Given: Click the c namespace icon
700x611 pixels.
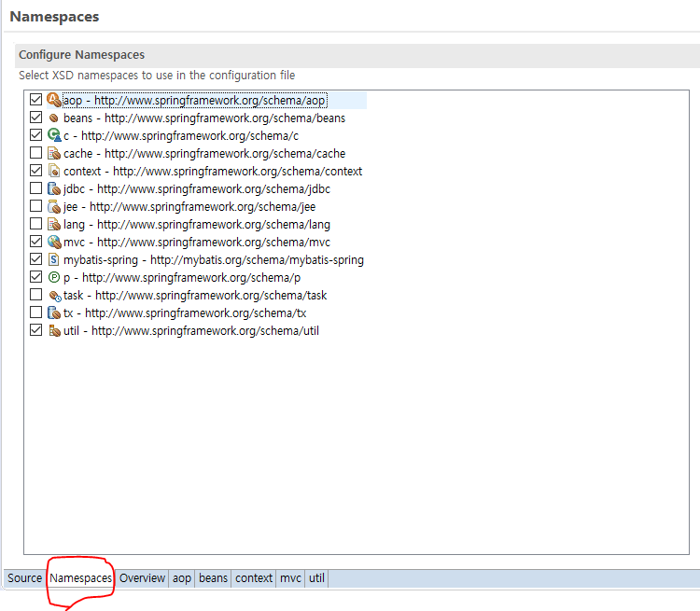Looking at the screenshot, I should click(54, 135).
